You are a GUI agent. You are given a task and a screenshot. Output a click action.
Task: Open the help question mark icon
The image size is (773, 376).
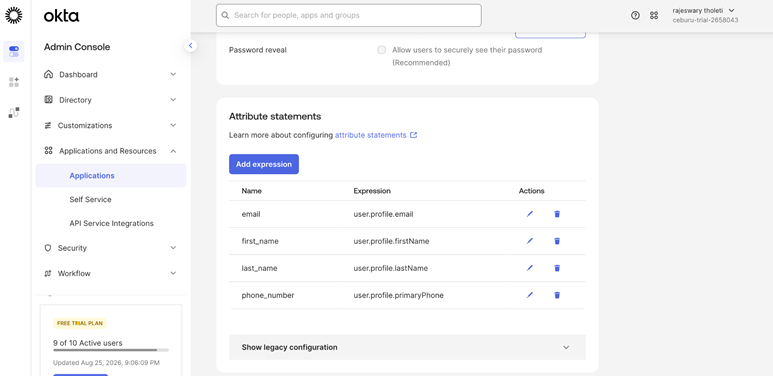pos(635,15)
